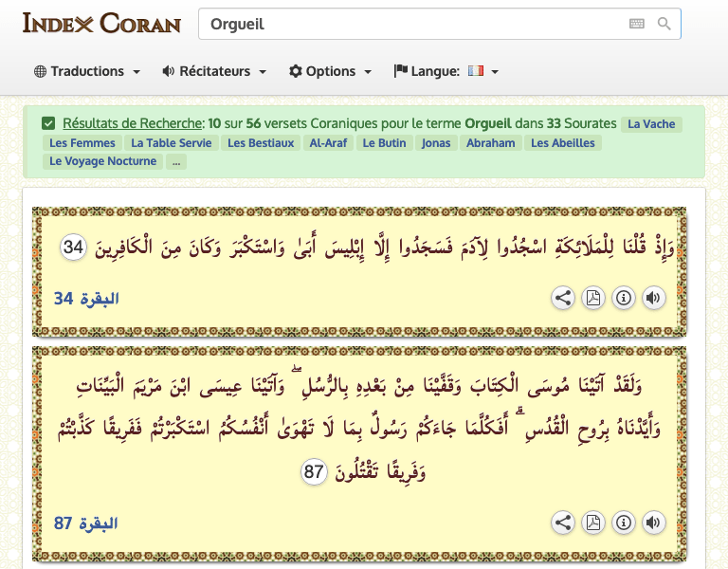Share verse 34 of Al-Baqara
This screenshot has height=569, width=728.
pyautogui.click(x=563, y=298)
